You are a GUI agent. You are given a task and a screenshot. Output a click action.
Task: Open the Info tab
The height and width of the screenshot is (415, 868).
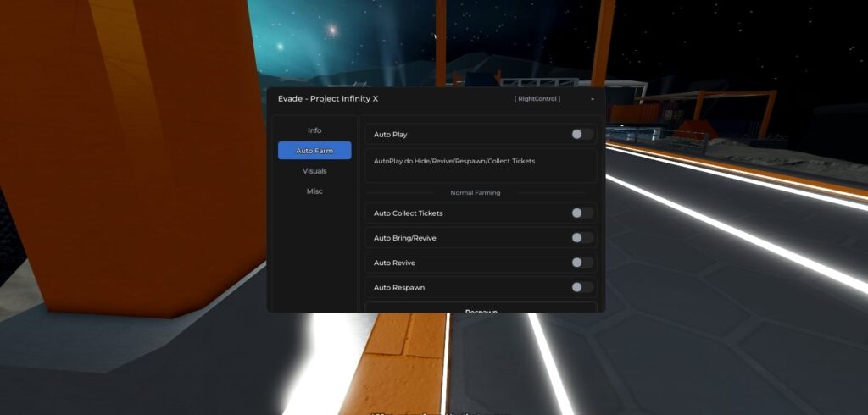pos(314,130)
